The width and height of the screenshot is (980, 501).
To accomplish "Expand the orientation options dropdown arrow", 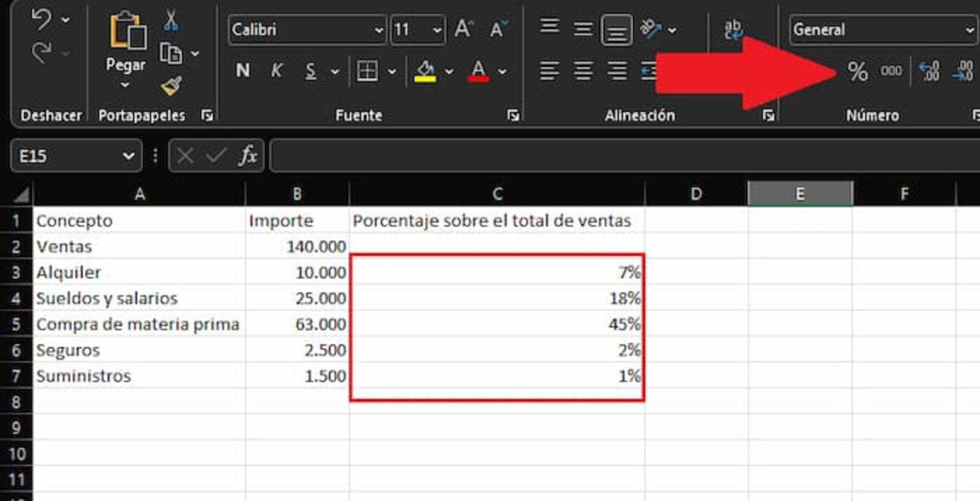I will pyautogui.click(x=672, y=30).
